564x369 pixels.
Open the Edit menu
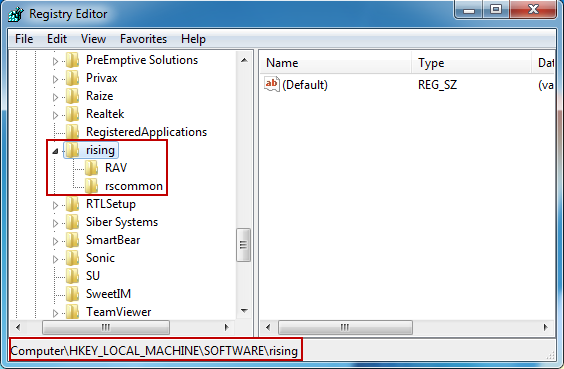pos(57,39)
